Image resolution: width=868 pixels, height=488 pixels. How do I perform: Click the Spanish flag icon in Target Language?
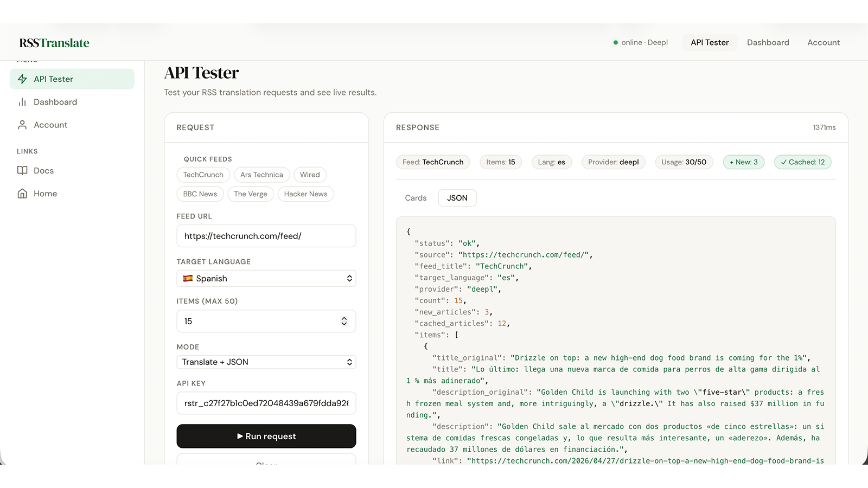pyautogui.click(x=188, y=278)
